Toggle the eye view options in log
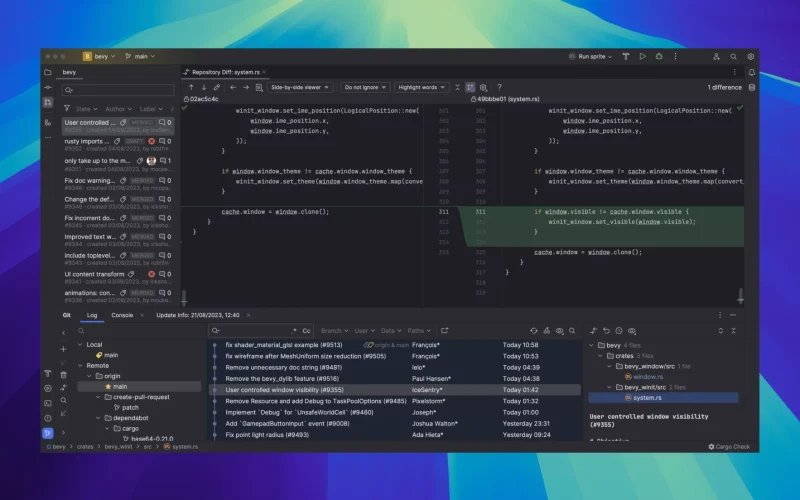Viewport: 800px width, 500px height. tap(559, 331)
